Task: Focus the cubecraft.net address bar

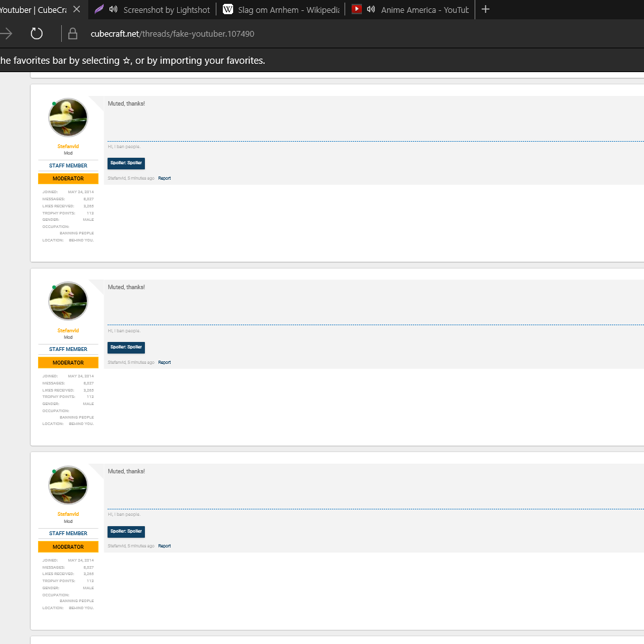Action: pyautogui.click(x=172, y=33)
